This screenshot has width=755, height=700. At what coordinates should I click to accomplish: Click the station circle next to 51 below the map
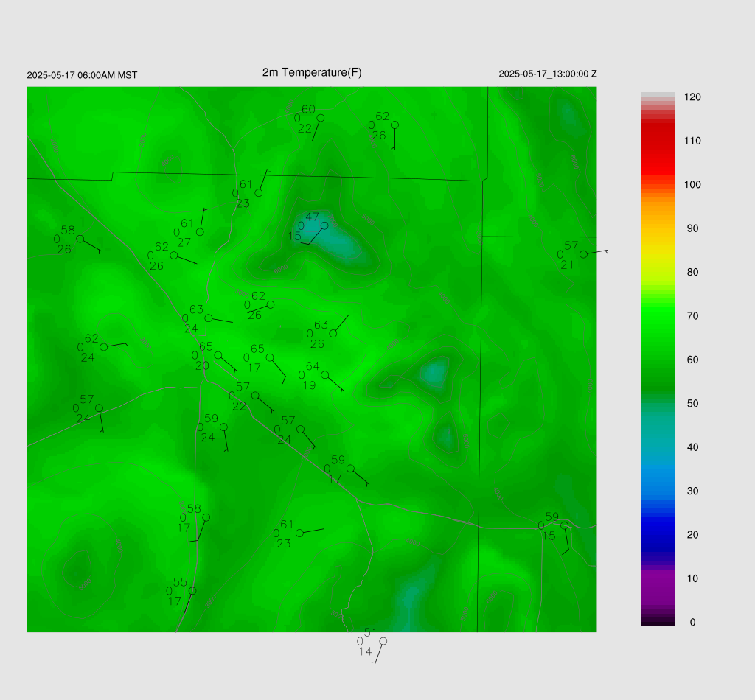383,641
